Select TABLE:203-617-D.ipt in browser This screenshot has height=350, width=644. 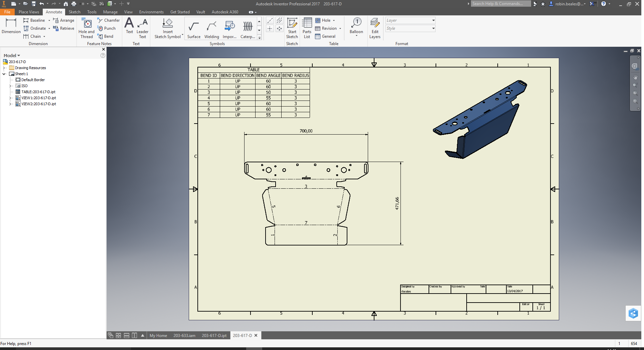[x=38, y=92]
